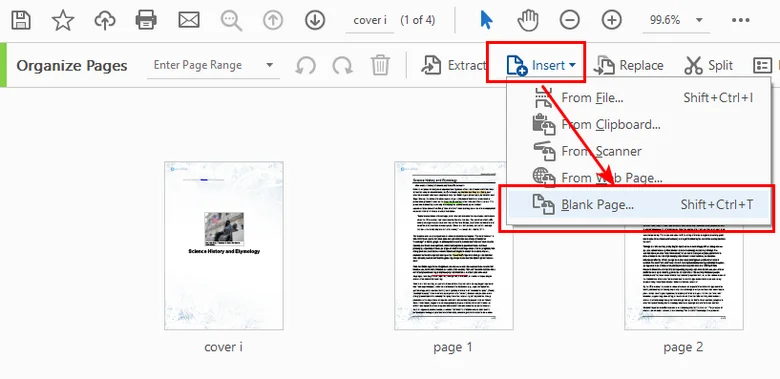Zoom out with the minus circle
Screen dimensions: 780x379
tap(570, 20)
